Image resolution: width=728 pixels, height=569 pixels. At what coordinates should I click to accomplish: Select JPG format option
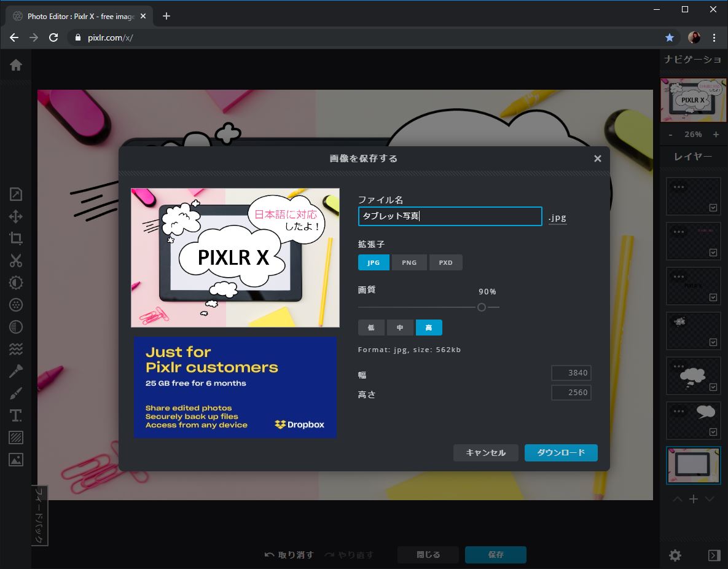[374, 262]
